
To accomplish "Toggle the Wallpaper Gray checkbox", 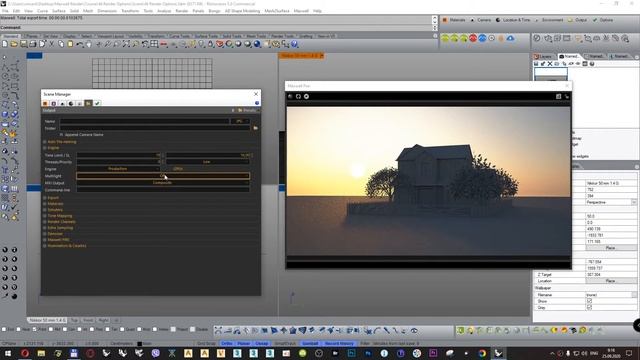I will pyautogui.click(x=589, y=307).
